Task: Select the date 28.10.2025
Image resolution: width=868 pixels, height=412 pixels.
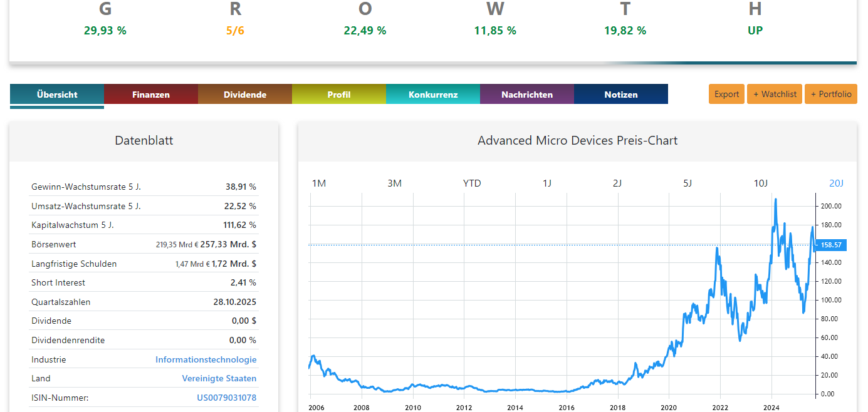Action: pos(234,302)
